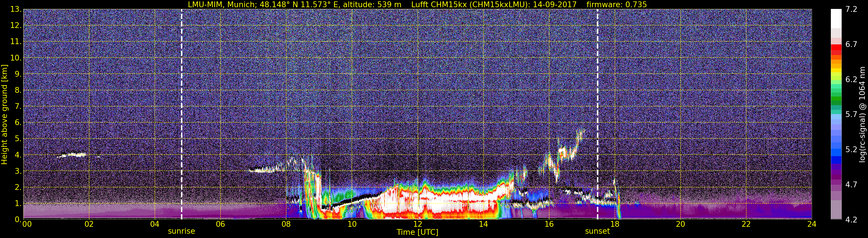Click the colorbar tick value 6.2
The height and width of the screenshot is (238, 868).
coord(851,80)
